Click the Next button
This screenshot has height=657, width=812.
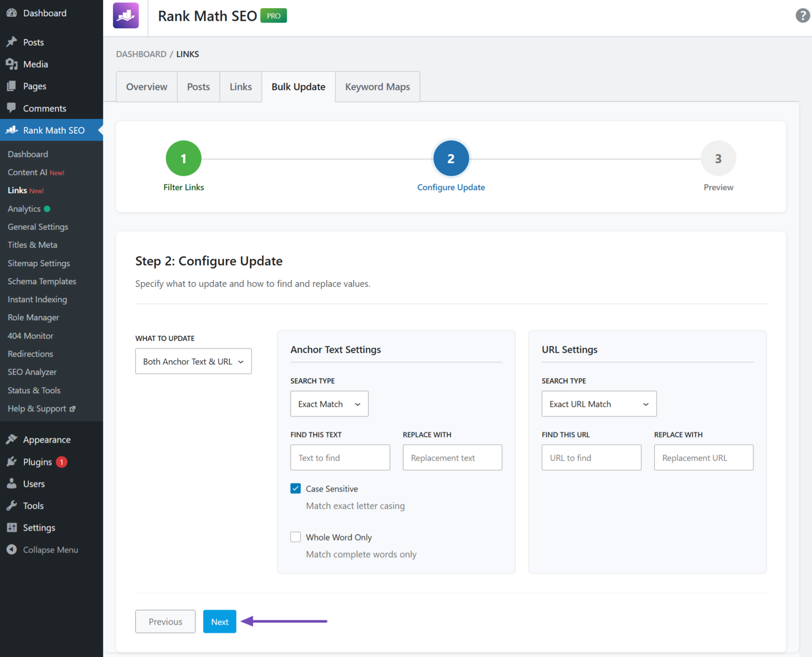219,622
